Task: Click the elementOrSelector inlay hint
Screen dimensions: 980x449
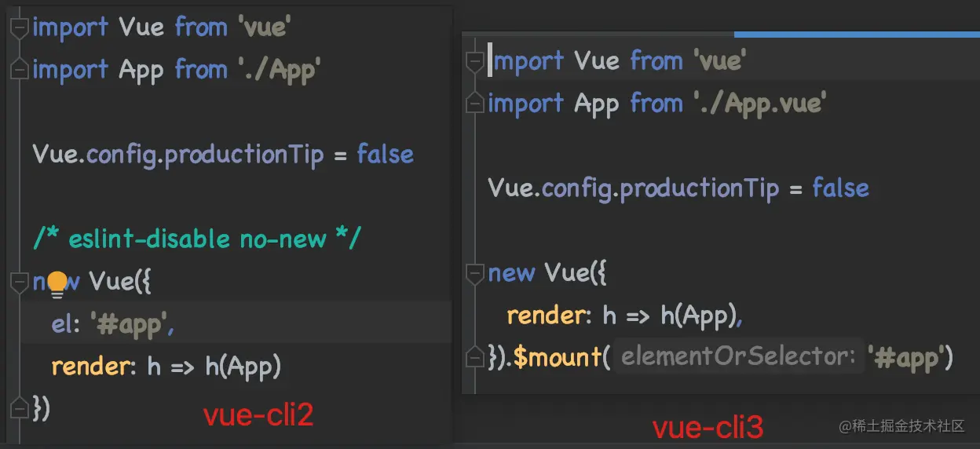Action: click(x=737, y=357)
